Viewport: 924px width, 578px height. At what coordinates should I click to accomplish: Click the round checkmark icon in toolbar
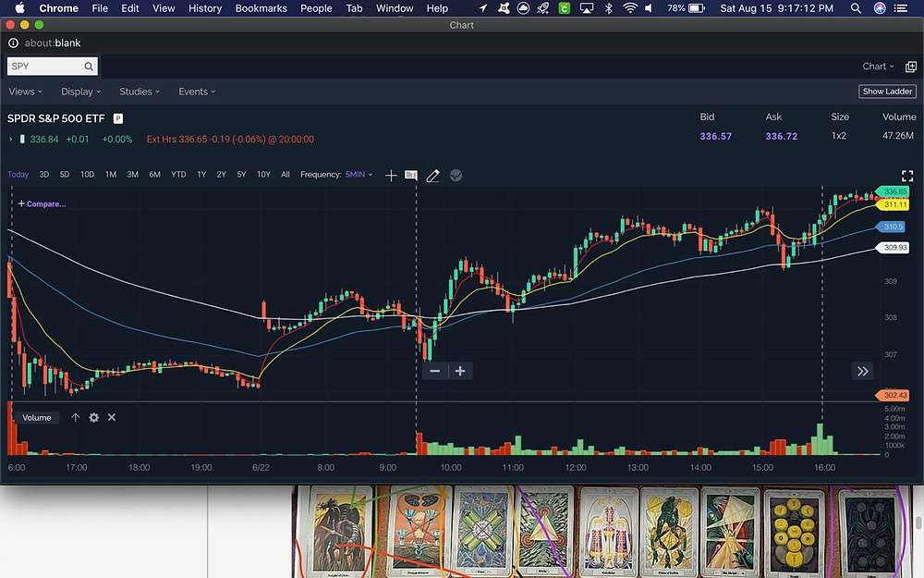[456, 175]
